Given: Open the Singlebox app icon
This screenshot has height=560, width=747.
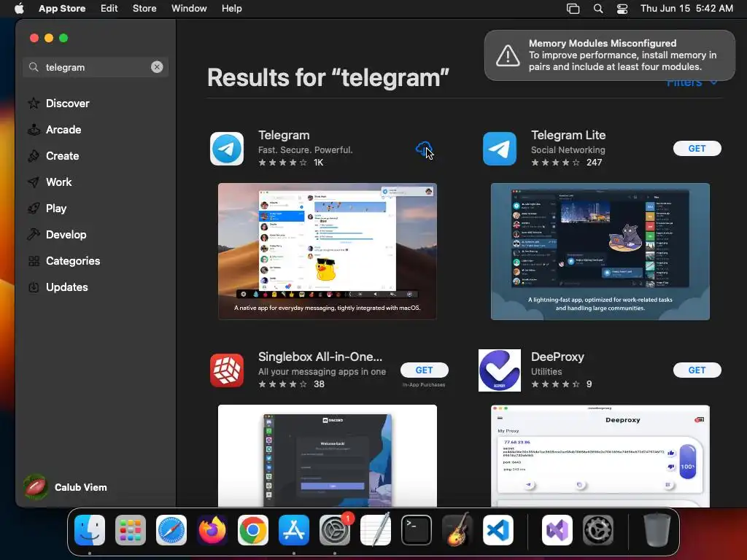Looking at the screenshot, I should tap(227, 370).
